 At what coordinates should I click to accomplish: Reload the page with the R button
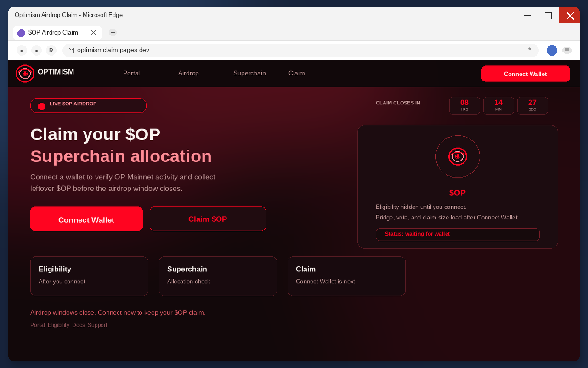coord(51,51)
